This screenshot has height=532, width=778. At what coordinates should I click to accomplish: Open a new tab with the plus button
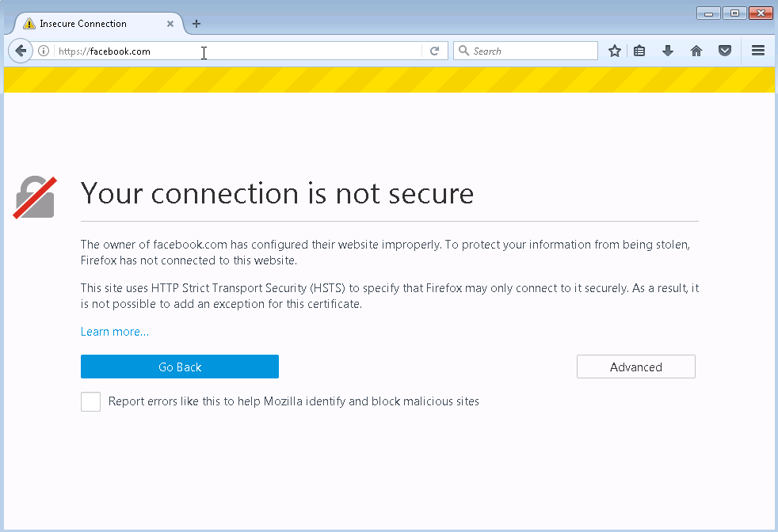196,23
